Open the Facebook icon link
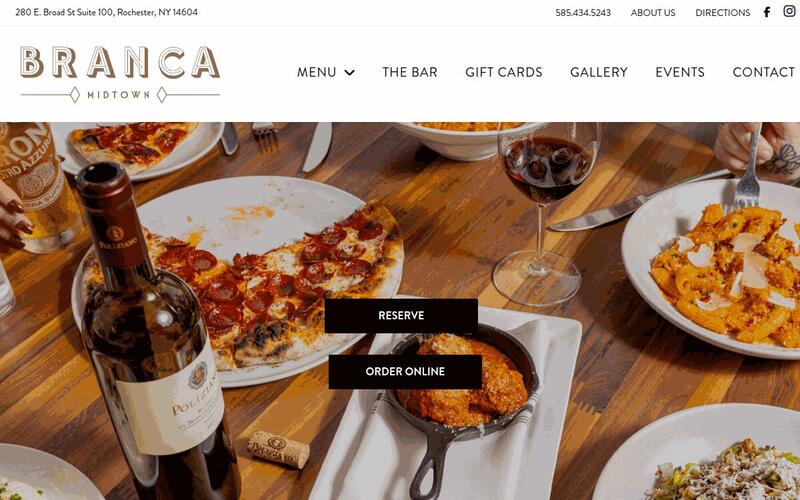The width and height of the screenshot is (800, 500). [767, 12]
